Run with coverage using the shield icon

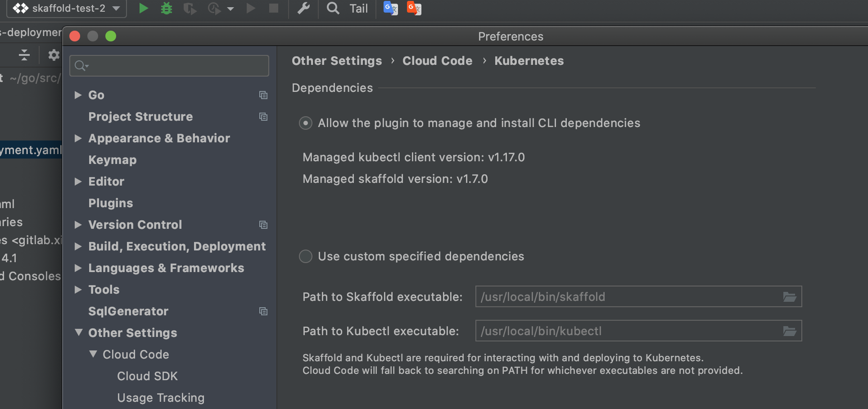(190, 8)
